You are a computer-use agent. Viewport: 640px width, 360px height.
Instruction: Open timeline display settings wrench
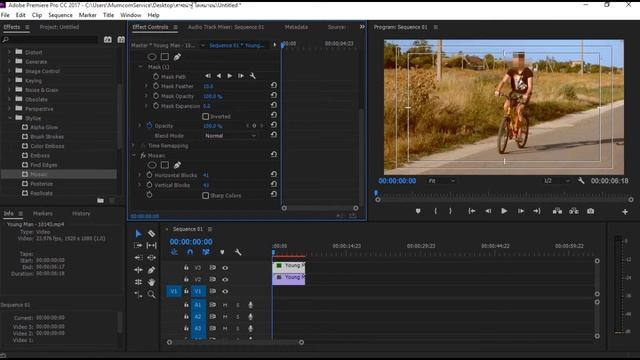(238, 252)
